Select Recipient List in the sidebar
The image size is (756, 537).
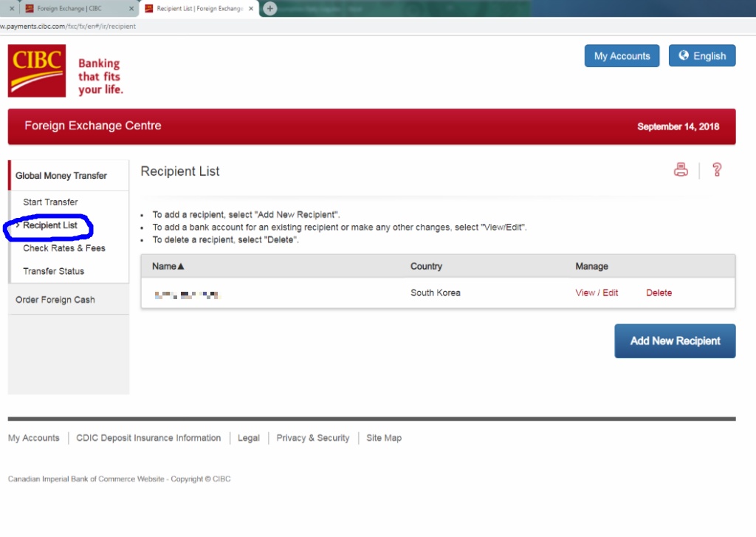(50, 225)
